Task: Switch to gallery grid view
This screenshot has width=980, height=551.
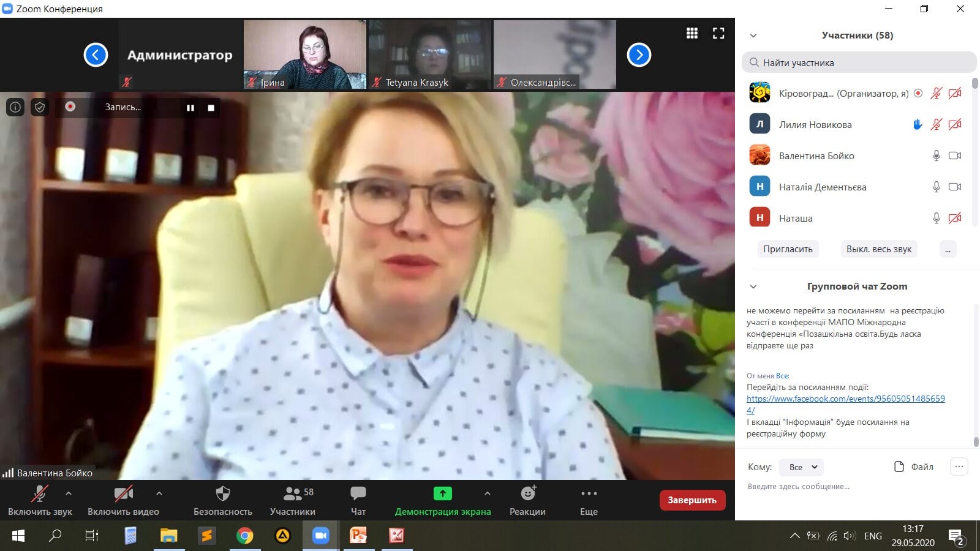Action: (692, 33)
